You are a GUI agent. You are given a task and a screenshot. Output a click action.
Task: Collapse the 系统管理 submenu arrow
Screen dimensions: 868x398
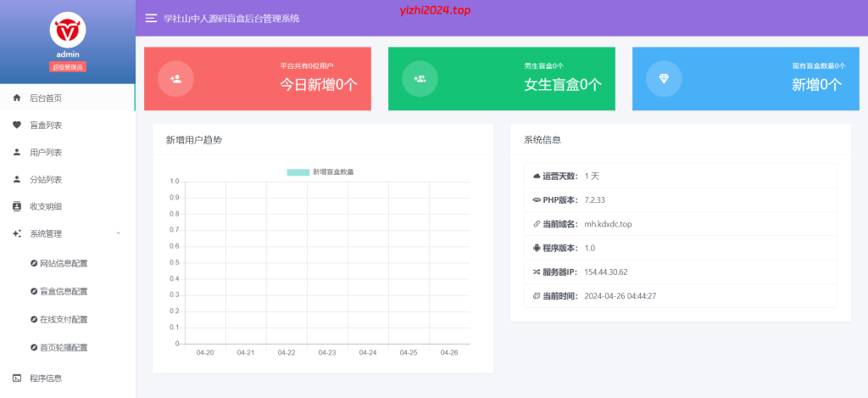point(118,233)
